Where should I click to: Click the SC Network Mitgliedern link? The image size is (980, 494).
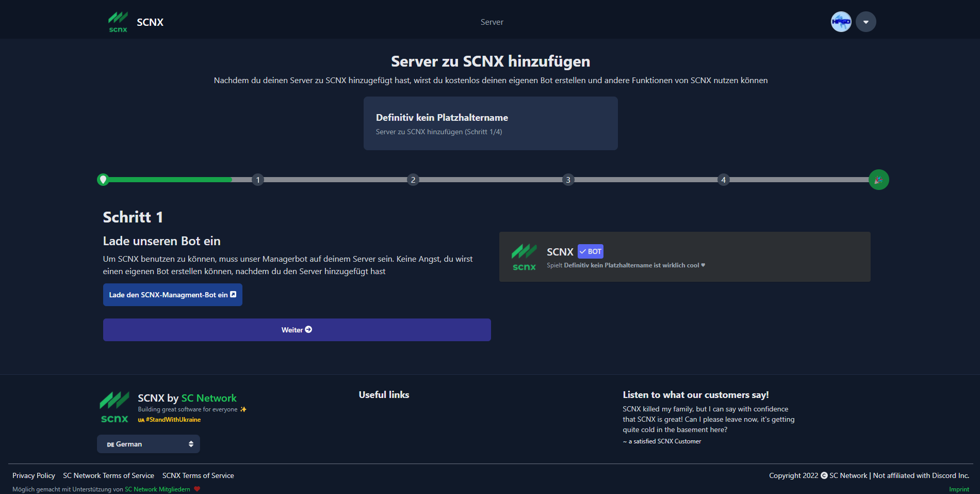point(157,489)
